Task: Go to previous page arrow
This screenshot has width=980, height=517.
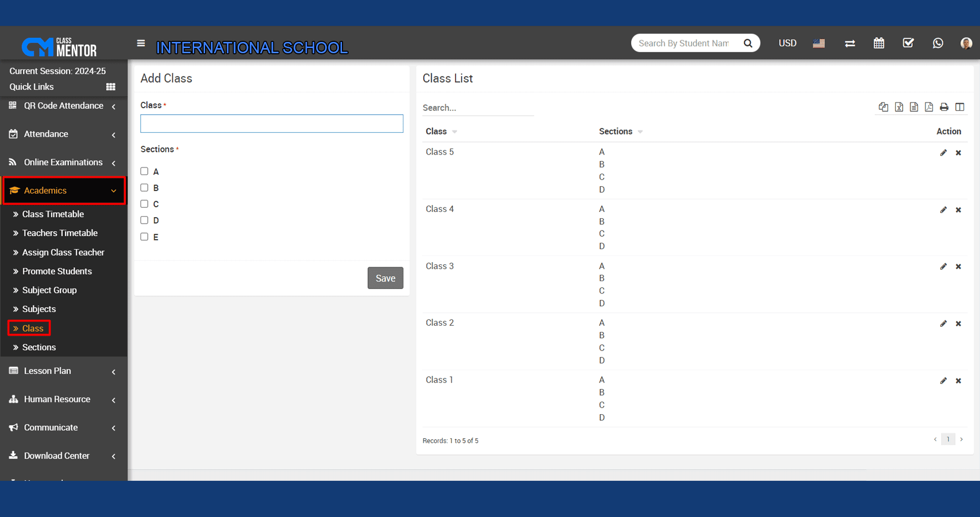Action: (x=935, y=439)
